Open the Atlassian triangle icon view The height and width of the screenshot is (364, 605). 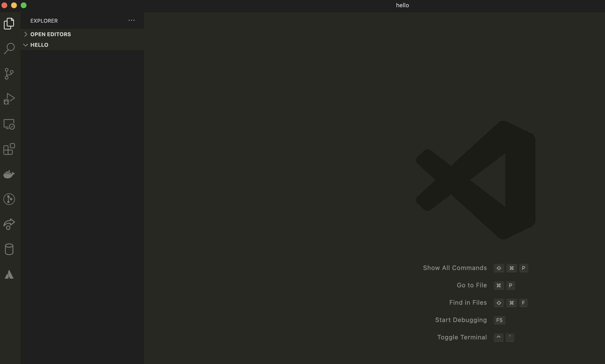[x=9, y=275]
